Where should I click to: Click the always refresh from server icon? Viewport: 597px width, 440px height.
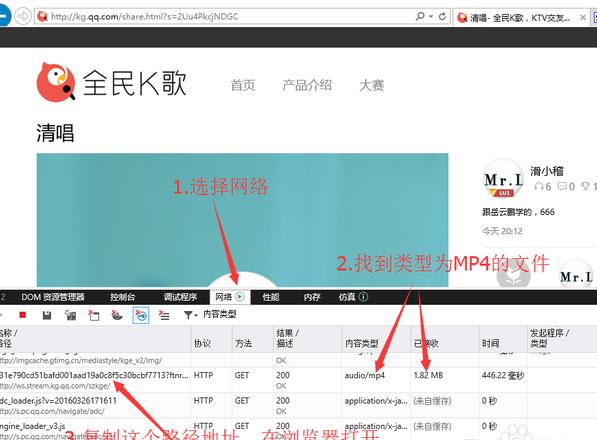(x=70, y=315)
